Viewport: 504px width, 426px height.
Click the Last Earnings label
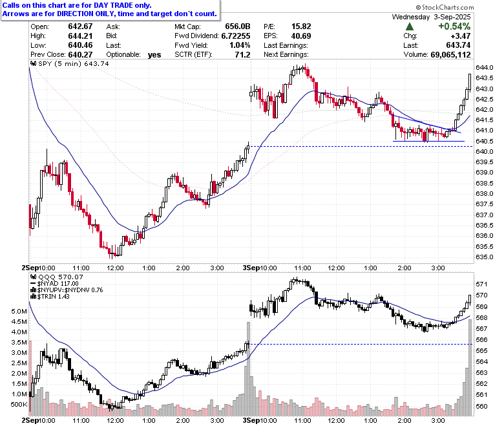pos(286,45)
